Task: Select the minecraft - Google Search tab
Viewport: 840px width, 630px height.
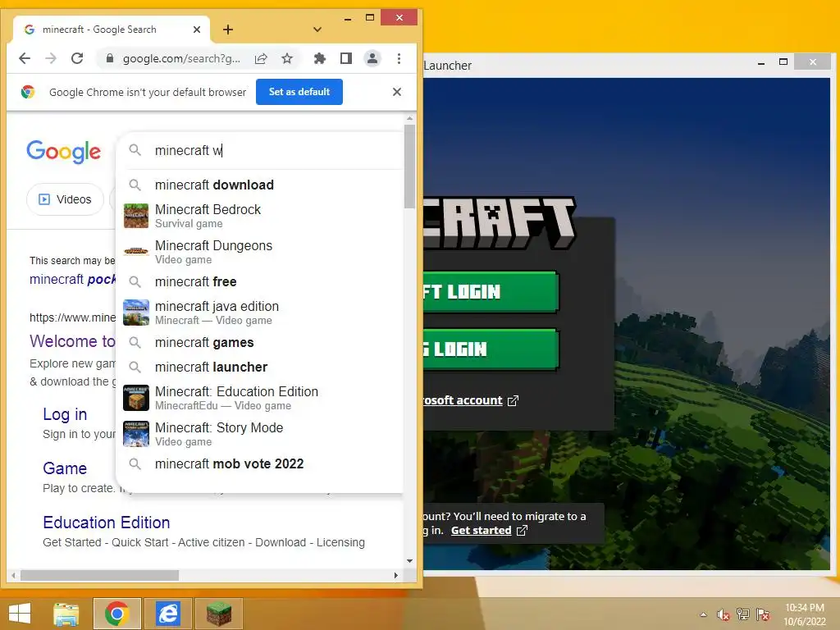Action: [x=112, y=30]
